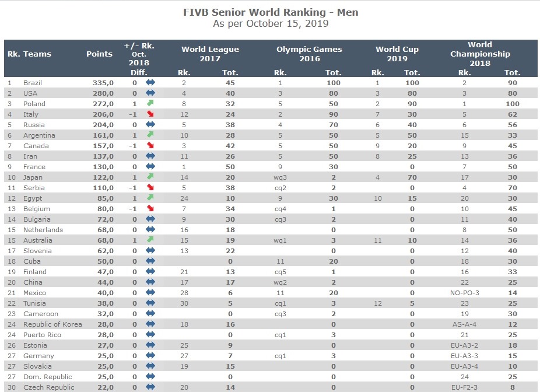
Task: Click the blue double arrow in Bulgaria row
Action: point(150,219)
